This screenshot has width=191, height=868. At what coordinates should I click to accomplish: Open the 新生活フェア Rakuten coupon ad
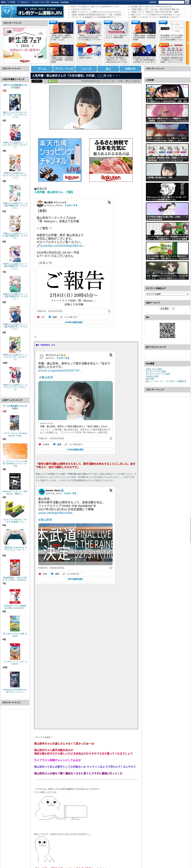pyautogui.click(x=25, y=45)
